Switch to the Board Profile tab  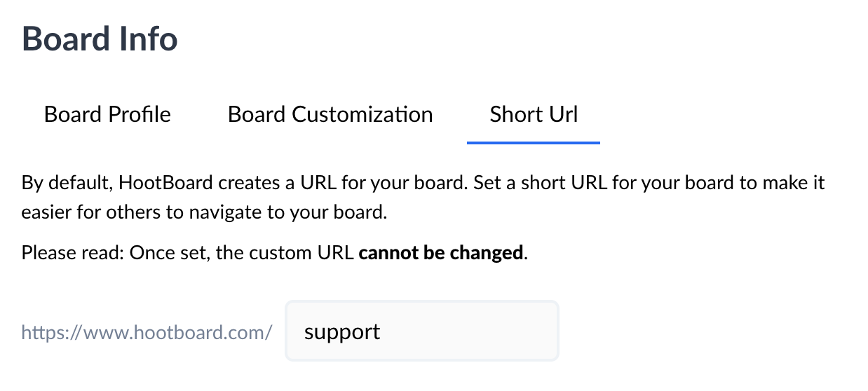coord(107,114)
